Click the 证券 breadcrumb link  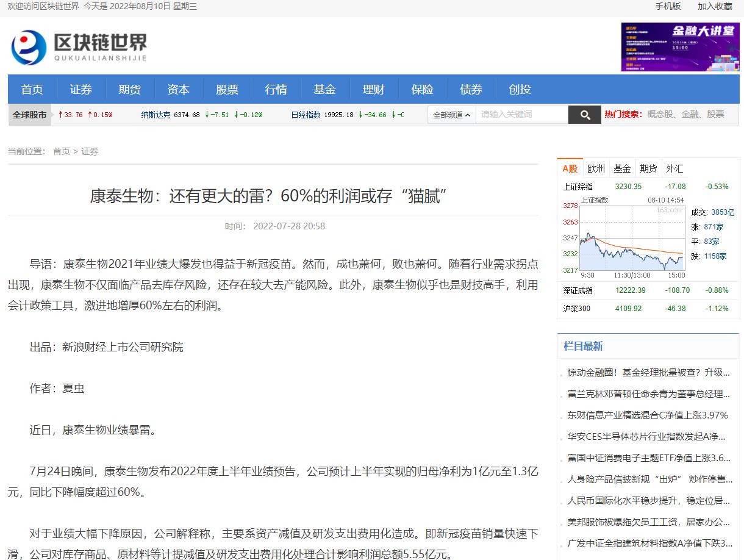pyautogui.click(x=90, y=151)
